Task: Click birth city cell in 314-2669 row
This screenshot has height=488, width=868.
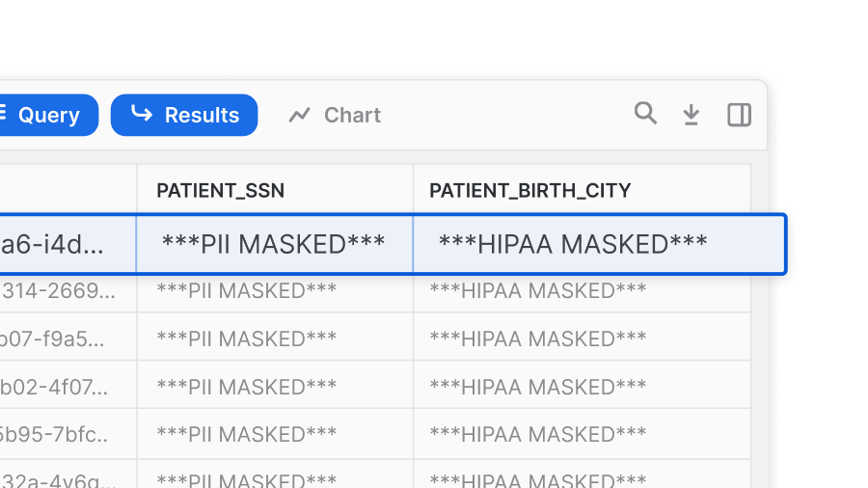Action: pyautogui.click(x=537, y=290)
